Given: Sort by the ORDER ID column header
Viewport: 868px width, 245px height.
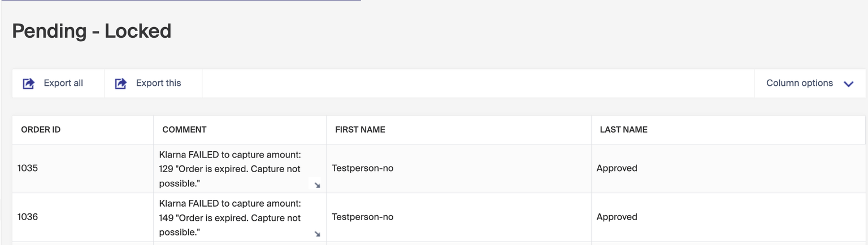Looking at the screenshot, I should [x=41, y=129].
